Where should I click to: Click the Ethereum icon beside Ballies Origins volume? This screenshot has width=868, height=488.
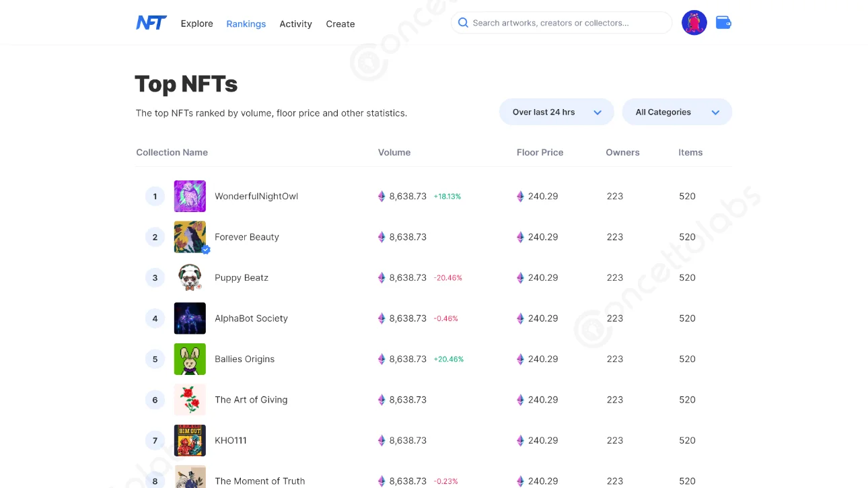[x=382, y=359]
